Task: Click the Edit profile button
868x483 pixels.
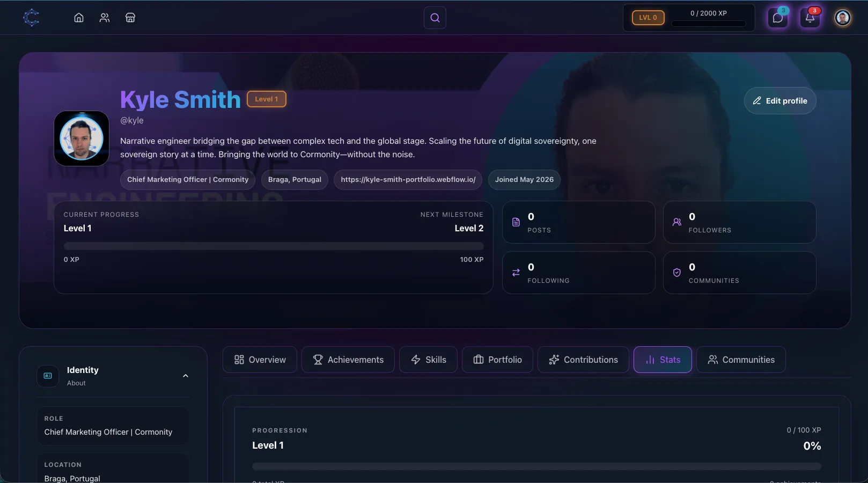Action: coord(780,101)
